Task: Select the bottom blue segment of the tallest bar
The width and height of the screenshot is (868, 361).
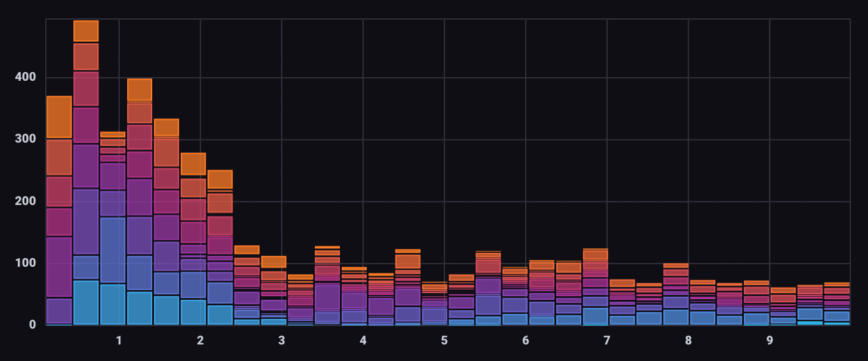Action: [x=86, y=302]
